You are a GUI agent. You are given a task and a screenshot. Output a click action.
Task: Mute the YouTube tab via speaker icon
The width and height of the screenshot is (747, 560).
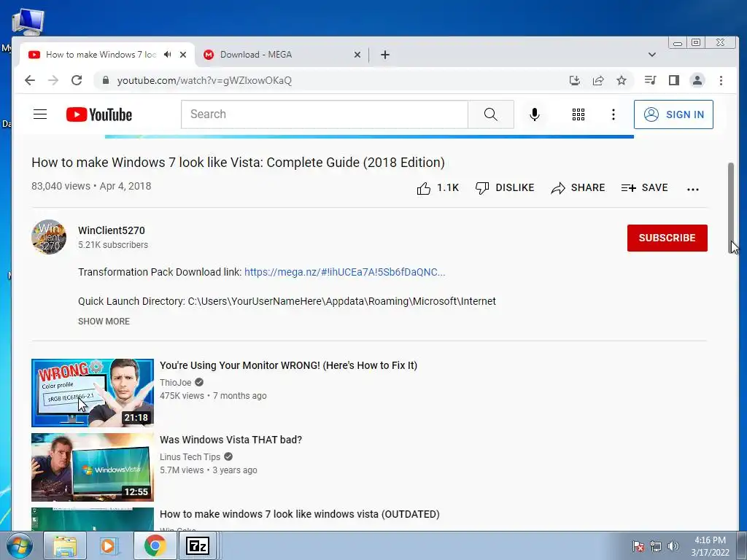tap(167, 55)
